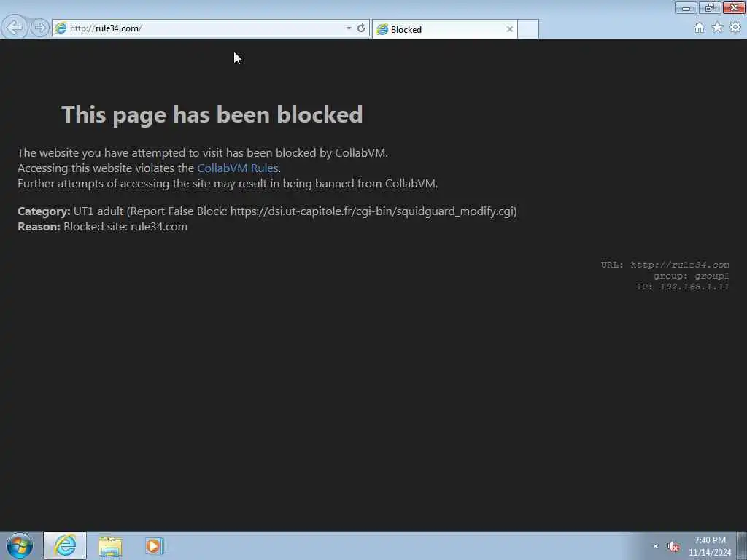747x560 pixels.
Task: Open the Tools gear menu
Action: [x=735, y=28]
